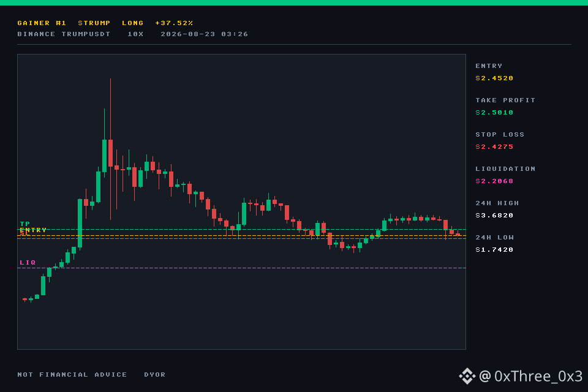Select the BINANCE TRUMPUSDT pair text
Viewport: 588px width, 392px height.
(x=64, y=34)
